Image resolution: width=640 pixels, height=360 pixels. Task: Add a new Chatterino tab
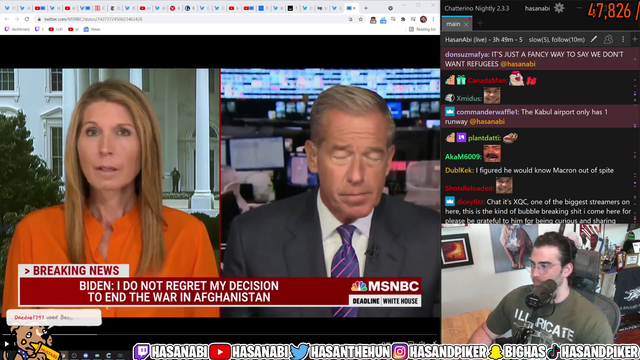pos(480,24)
